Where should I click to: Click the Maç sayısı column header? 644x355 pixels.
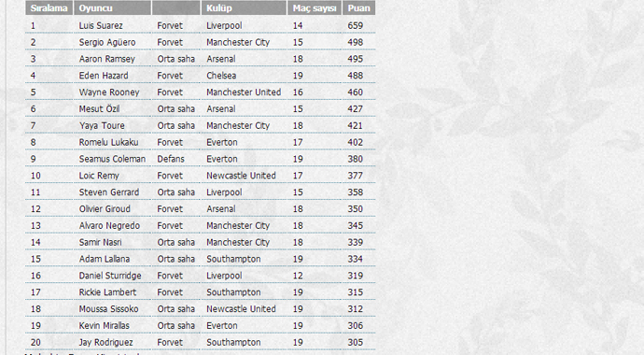(x=315, y=7)
